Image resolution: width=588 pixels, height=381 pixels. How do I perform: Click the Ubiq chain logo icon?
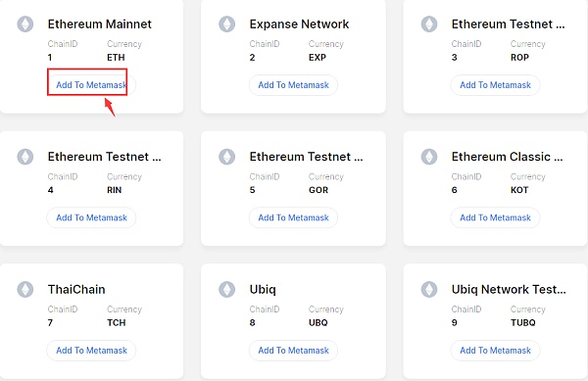[227, 289]
